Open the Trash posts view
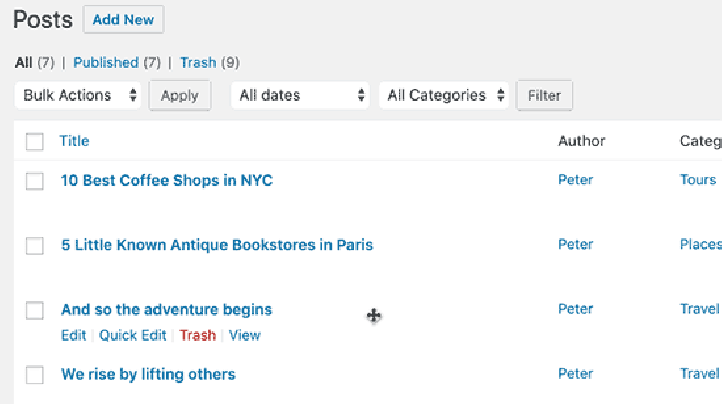The image size is (722, 404). 198,62
